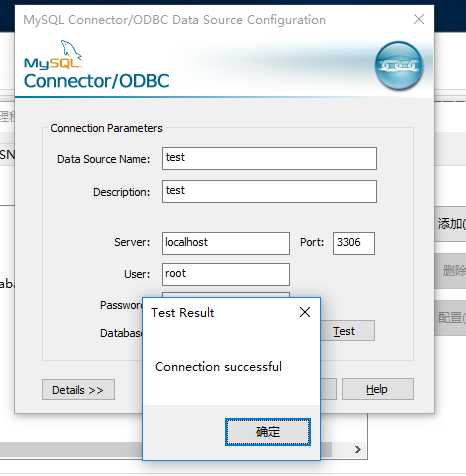Screen dimensions: 466x476
Task: Confirm the Test Result with 确定 button
Action: tap(268, 432)
